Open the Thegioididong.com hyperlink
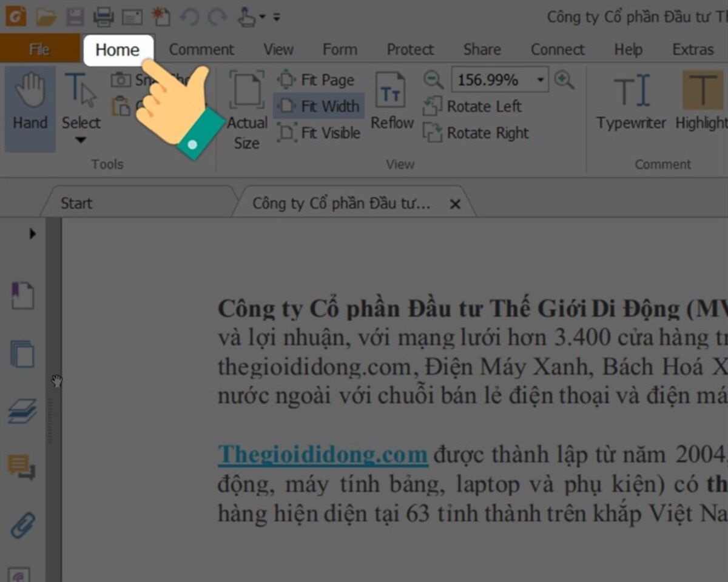 coord(323,453)
